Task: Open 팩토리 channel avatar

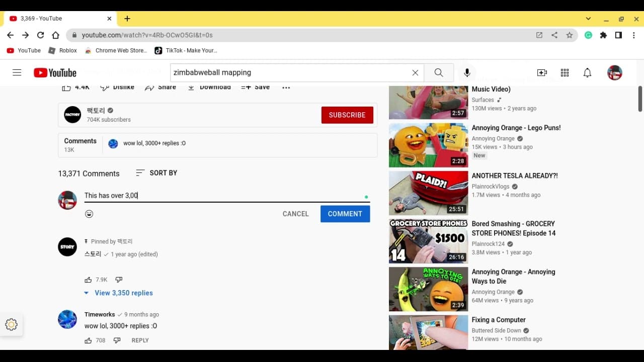Action: coord(72,115)
